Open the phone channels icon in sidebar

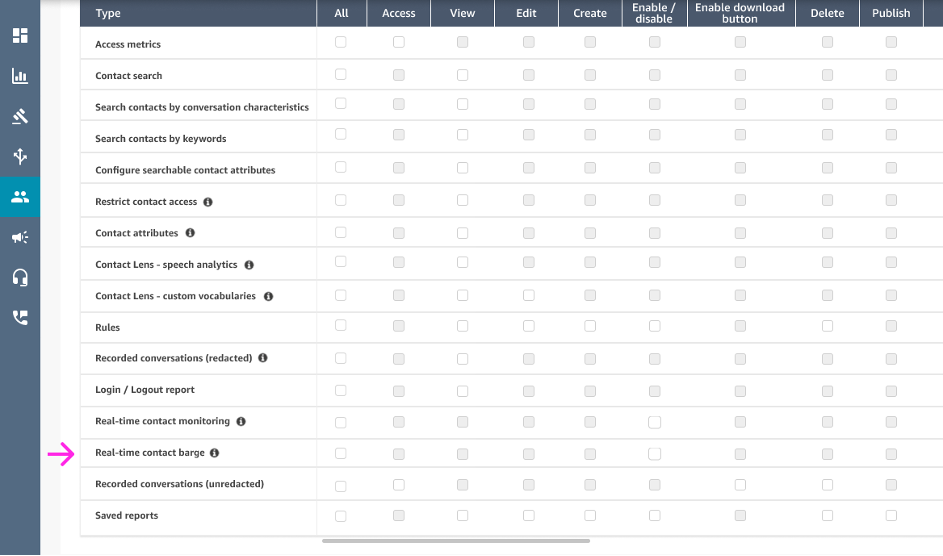(20, 317)
